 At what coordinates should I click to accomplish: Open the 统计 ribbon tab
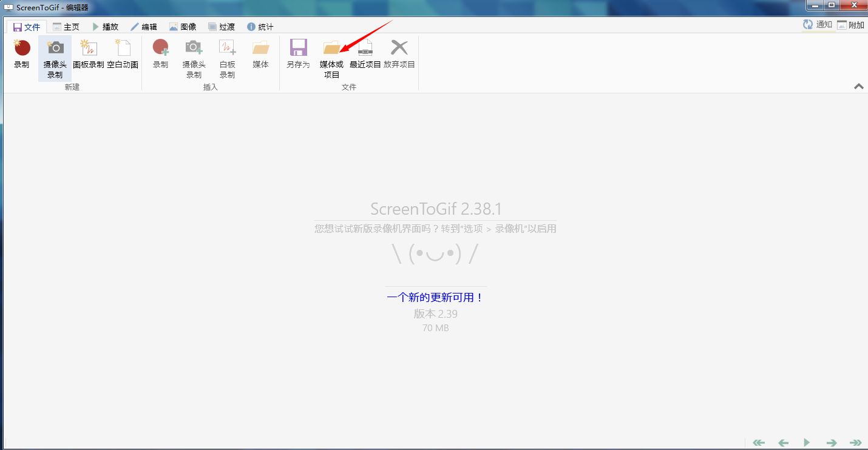point(260,27)
